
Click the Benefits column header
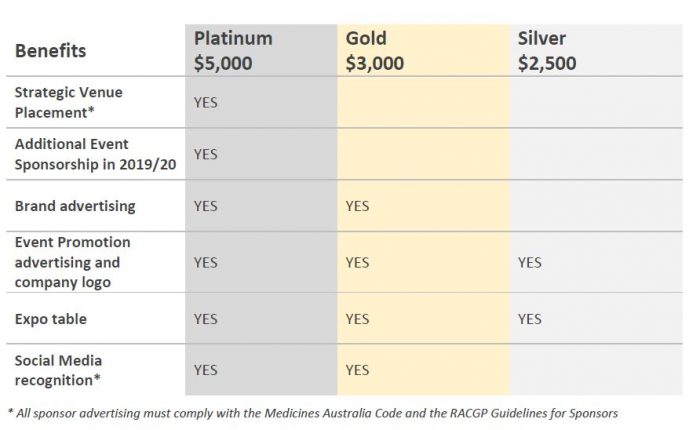[51, 51]
